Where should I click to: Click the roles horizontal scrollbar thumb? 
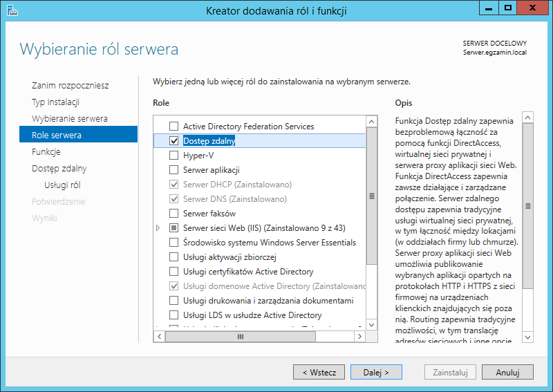[x=241, y=337]
